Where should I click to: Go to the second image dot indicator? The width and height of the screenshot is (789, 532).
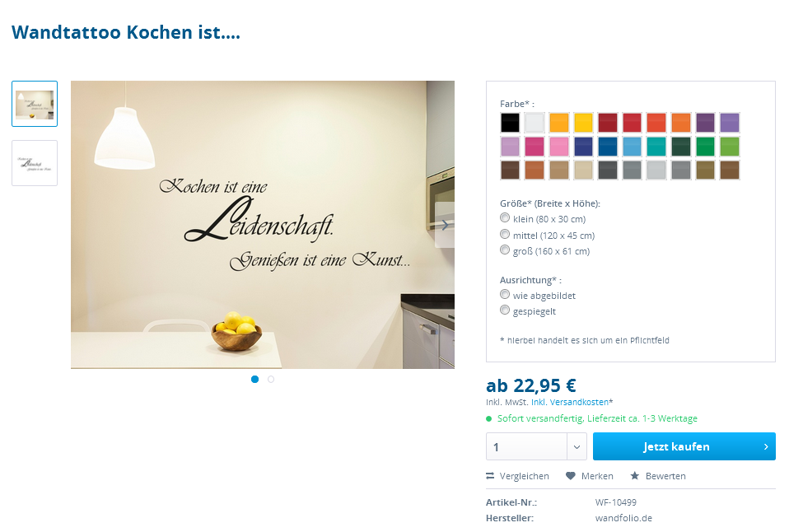click(271, 380)
